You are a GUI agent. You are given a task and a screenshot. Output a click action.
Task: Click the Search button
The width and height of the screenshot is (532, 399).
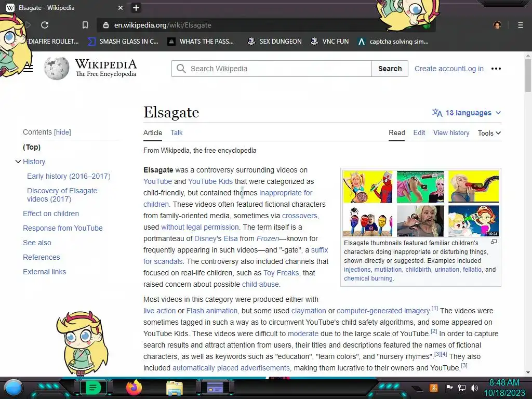[390, 69]
